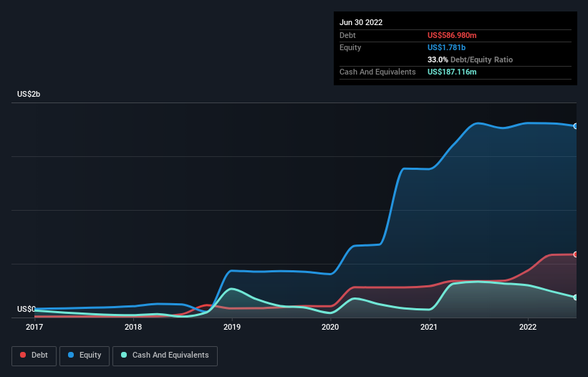Click the US$0 y-axis label
588x377 pixels.
click(26, 309)
